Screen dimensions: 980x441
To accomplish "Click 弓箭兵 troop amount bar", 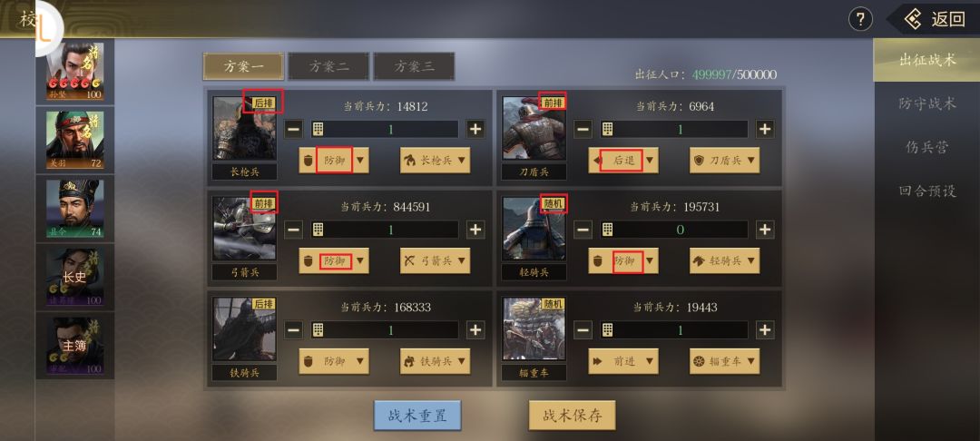I will click(x=391, y=230).
